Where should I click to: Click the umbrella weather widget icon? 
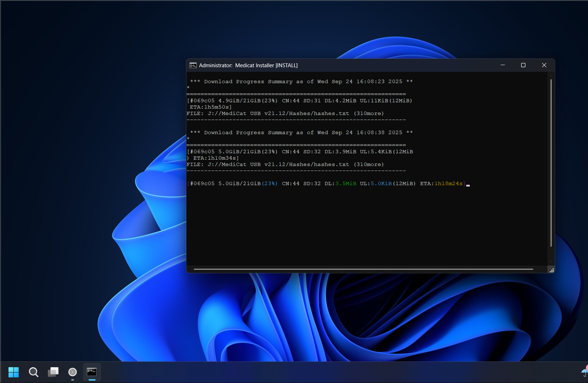pos(584,372)
